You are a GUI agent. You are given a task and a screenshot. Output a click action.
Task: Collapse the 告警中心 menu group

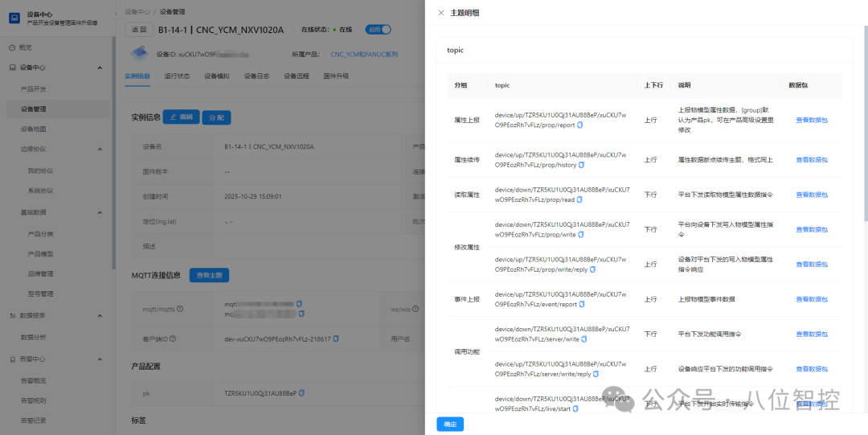[x=100, y=359]
